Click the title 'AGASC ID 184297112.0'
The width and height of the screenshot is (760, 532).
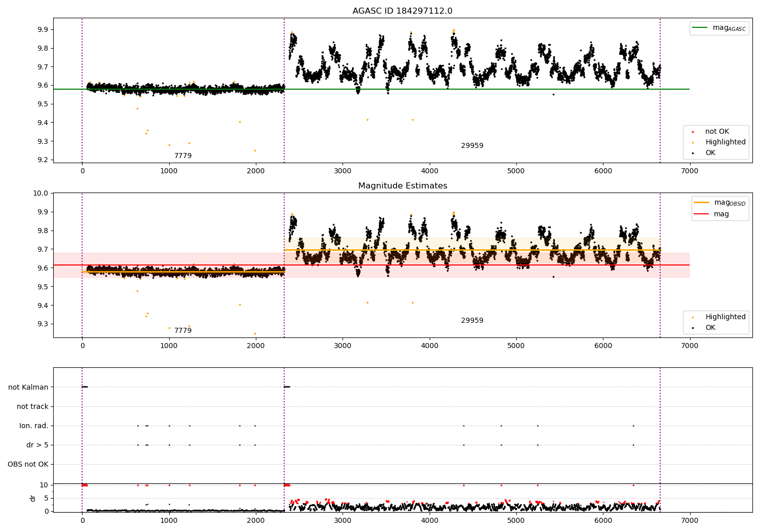click(402, 11)
